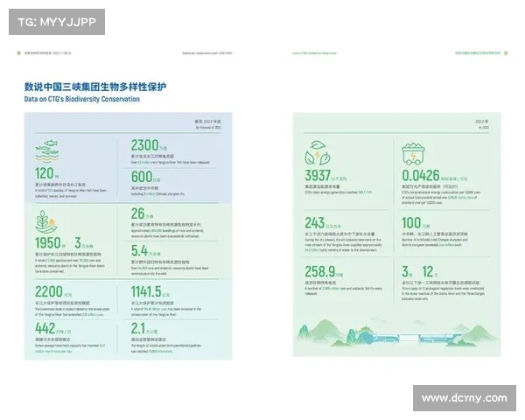Click the figure 5.4 万余株
This screenshot has width=525, height=420.
coord(145,251)
